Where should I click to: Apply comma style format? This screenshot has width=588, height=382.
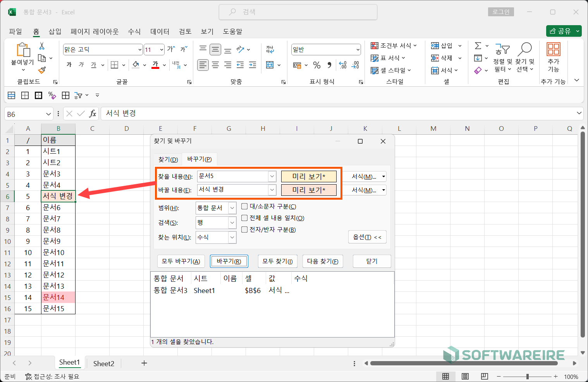329,65
